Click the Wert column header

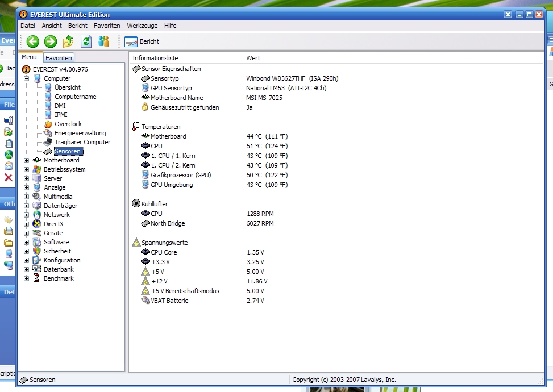pos(354,58)
